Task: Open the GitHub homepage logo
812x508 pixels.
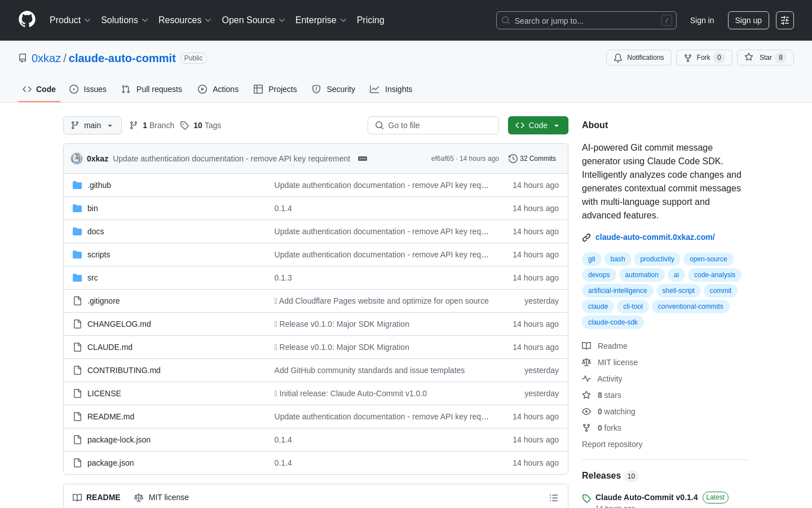Action: coord(27,20)
